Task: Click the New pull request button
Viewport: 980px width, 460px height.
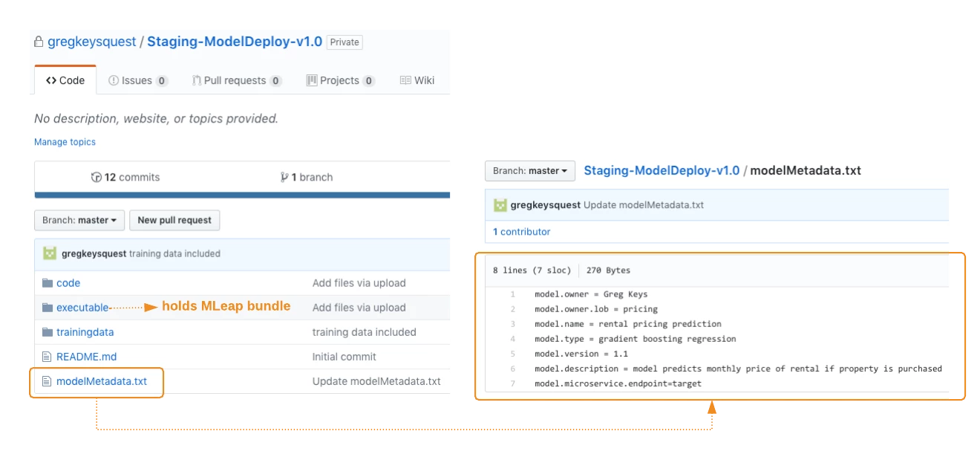Action: click(174, 220)
